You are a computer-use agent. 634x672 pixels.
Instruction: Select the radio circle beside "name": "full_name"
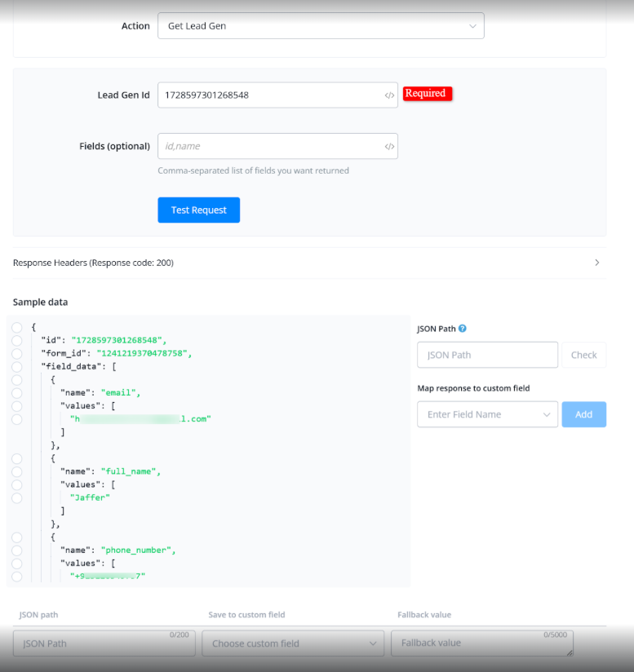(17, 471)
